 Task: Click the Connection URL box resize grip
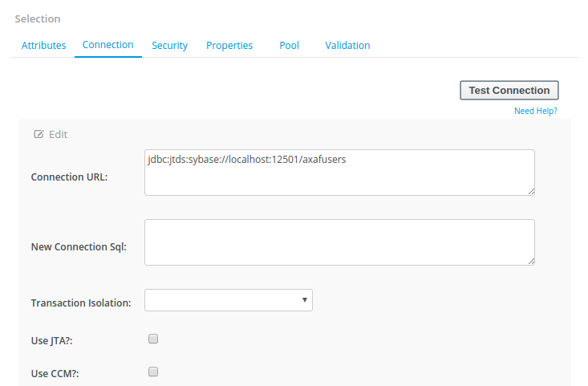pyautogui.click(x=531, y=192)
